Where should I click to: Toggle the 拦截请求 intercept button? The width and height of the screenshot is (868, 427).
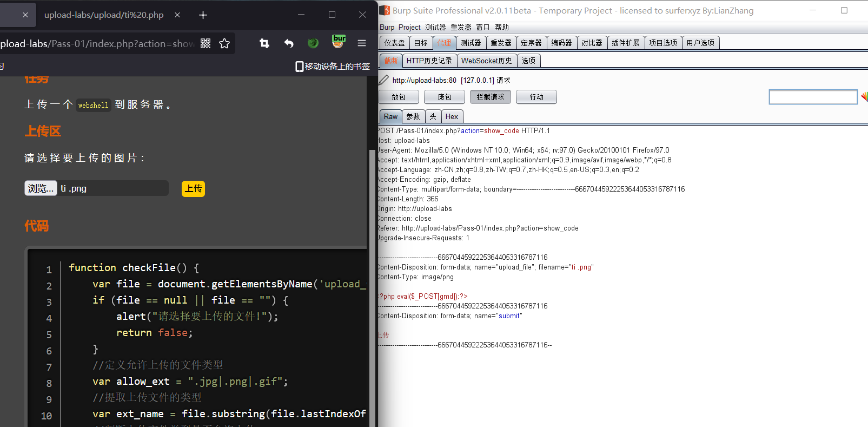click(491, 97)
